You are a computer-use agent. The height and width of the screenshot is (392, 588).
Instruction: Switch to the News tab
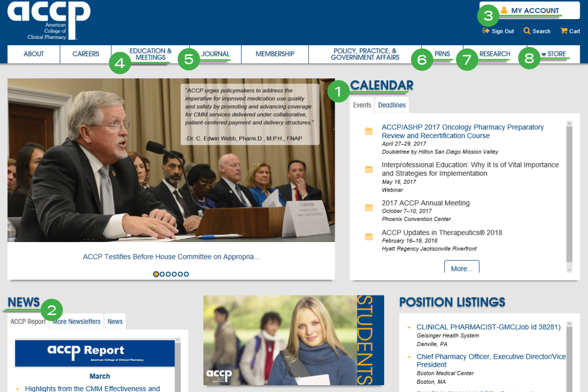point(114,321)
